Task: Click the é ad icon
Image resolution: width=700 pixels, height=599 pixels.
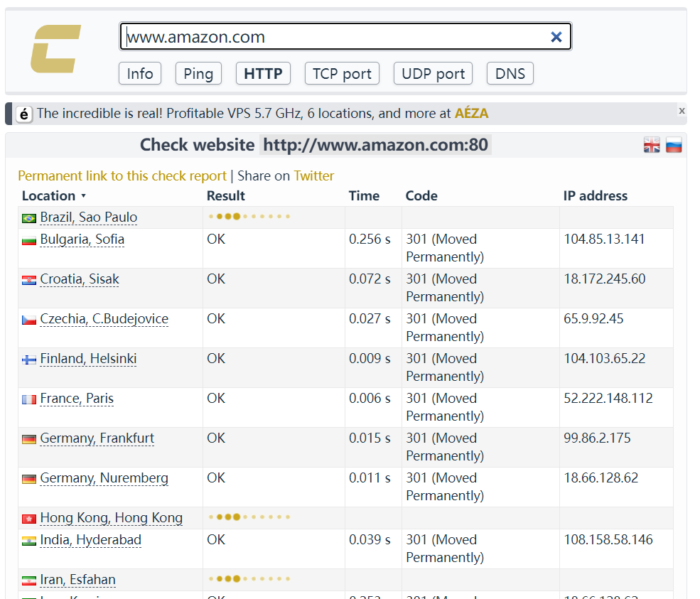Action: 24,114
